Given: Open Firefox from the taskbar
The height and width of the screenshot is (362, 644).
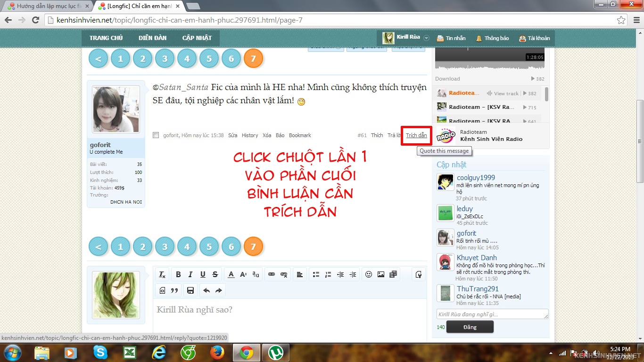Looking at the screenshot, I should click(x=217, y=353).
